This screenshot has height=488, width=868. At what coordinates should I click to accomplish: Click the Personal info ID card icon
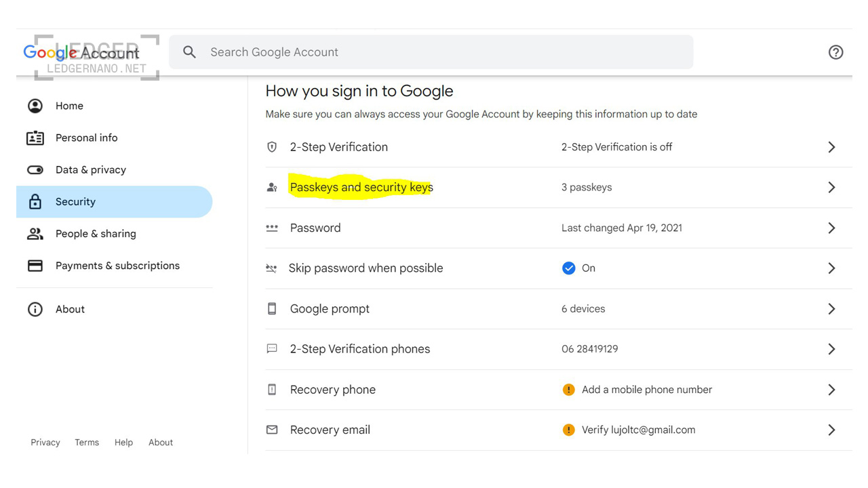[35, 138]
